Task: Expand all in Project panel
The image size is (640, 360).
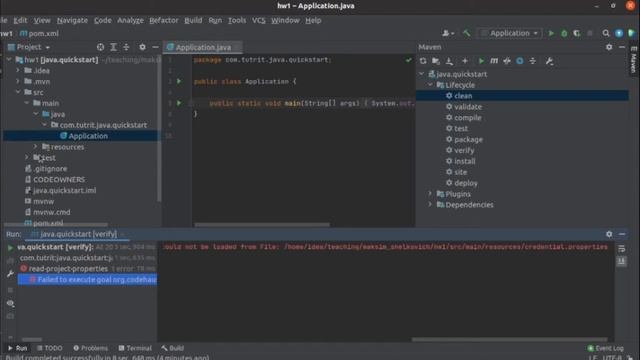Action: tap(113, 47)
